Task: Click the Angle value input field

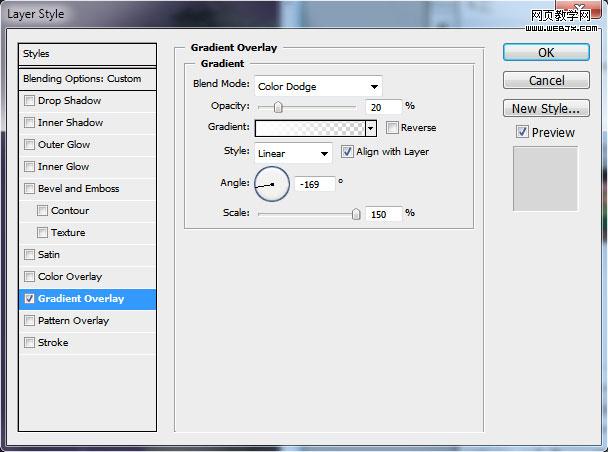Action: coord(314,184)
